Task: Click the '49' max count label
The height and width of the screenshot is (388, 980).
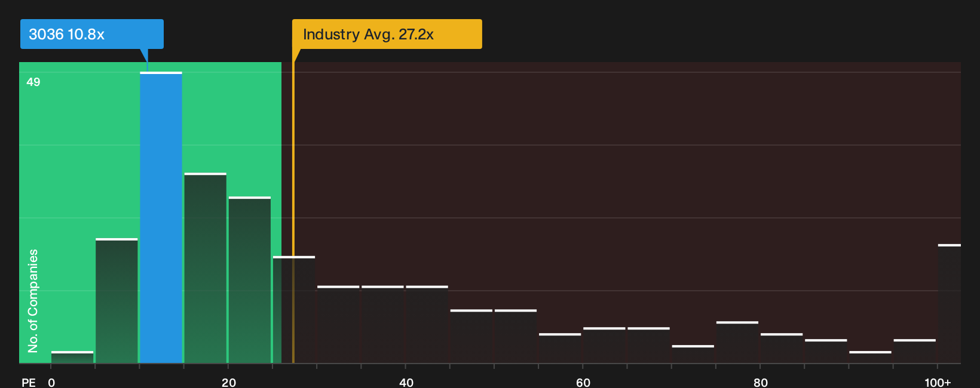Action: pyautogui.click(x=33, y=82)
